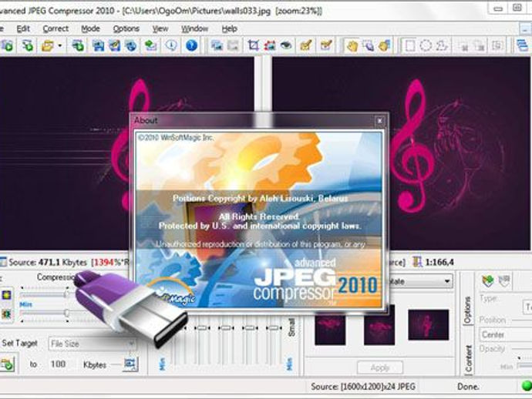532x399 pixels.
Task: Open help via the blue question mark icon
Action: pyautogui.click(x=192, y=45)
